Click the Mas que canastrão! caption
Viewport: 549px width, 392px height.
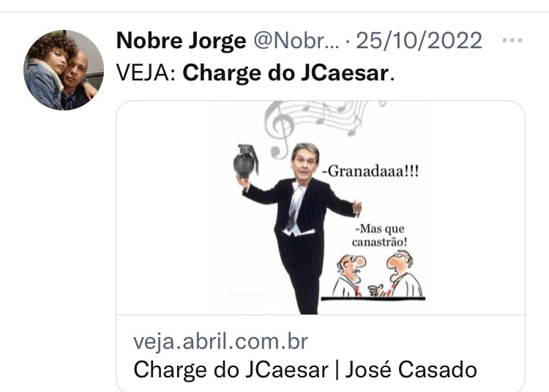[380, 235]
